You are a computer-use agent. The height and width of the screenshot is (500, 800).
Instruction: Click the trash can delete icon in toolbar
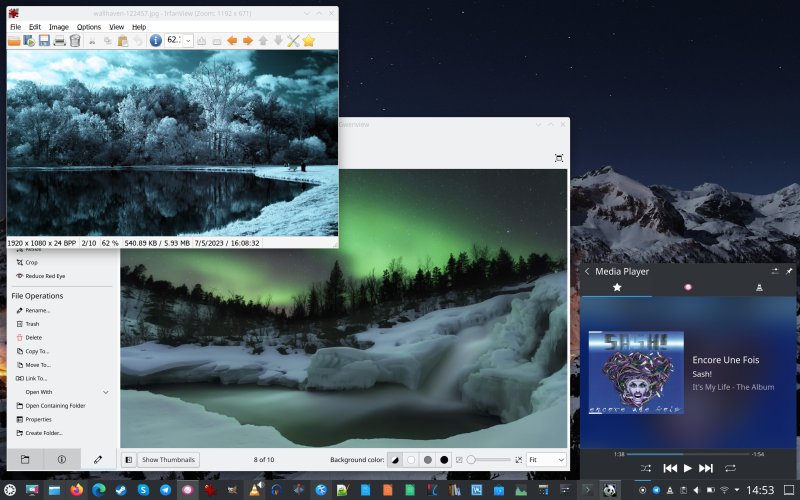tap(74, 41)
